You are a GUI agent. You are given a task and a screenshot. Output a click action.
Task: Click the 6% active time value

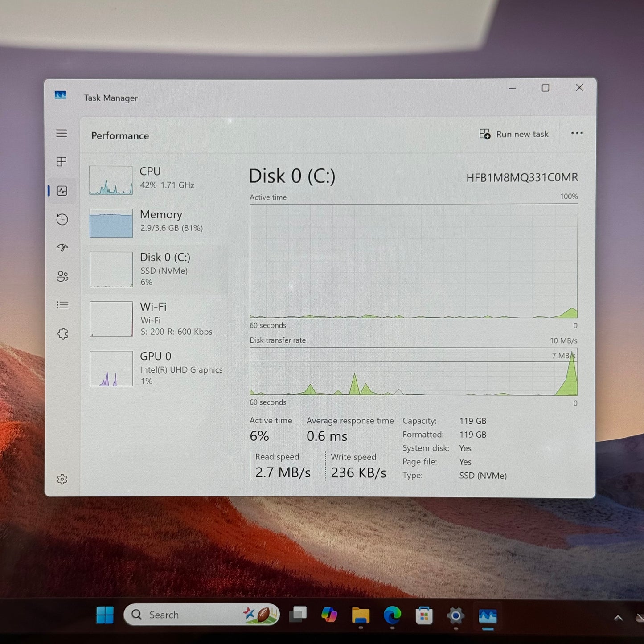[259, 436]
